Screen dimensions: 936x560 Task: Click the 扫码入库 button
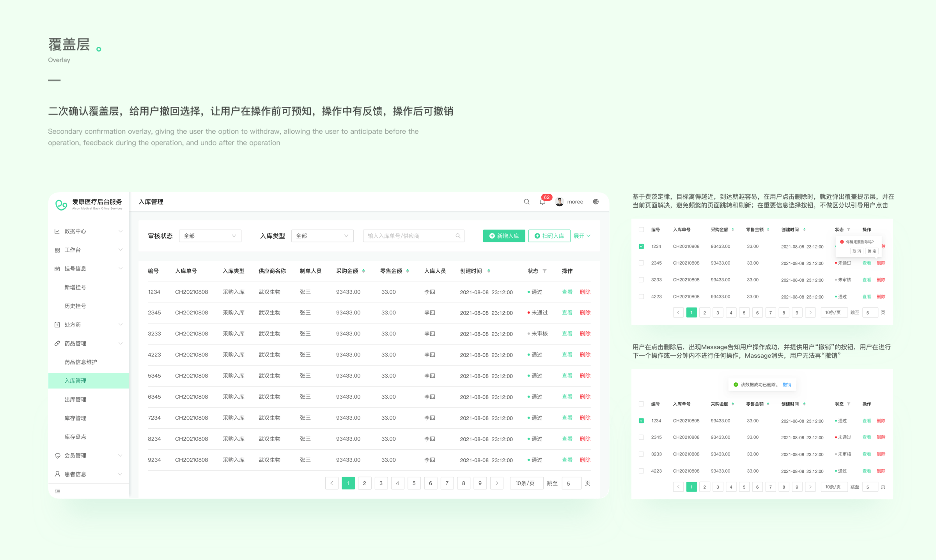coord(549,236)
